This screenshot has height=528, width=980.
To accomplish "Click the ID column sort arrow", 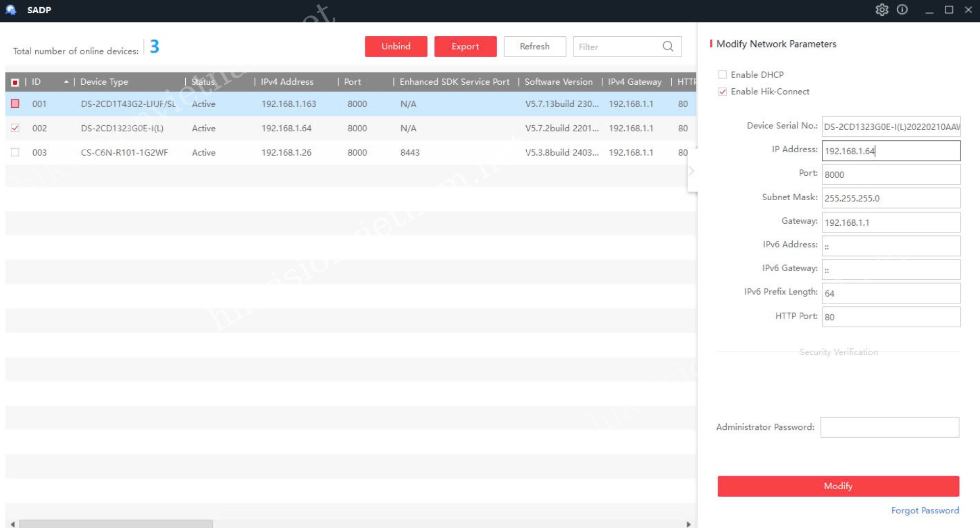I will coord(66,82).
